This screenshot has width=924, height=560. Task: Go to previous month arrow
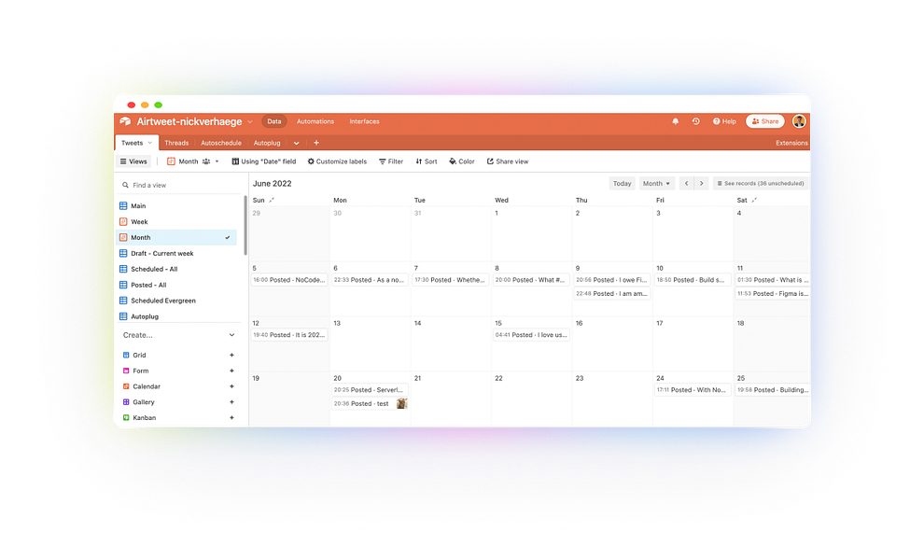click(687, 183)
